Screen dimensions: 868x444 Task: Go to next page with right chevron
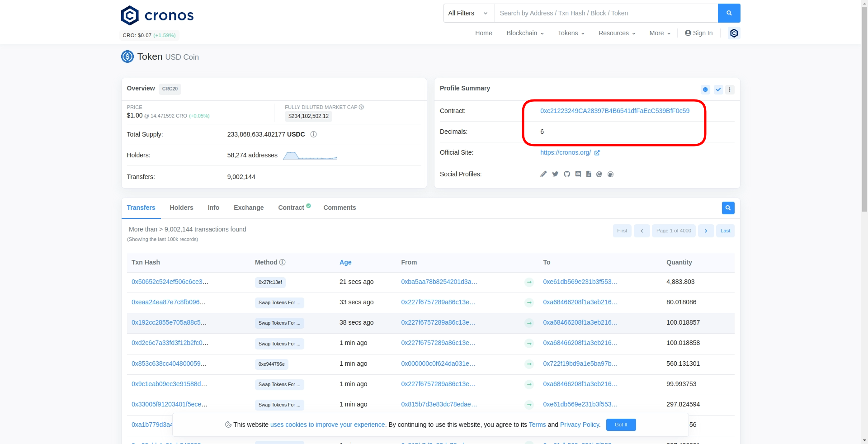pyautogui.click(x=706, y=231)
